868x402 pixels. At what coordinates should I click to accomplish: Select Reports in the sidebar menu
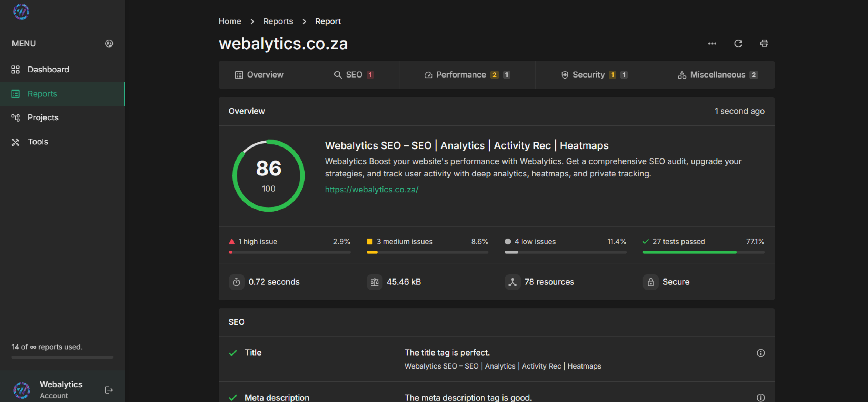(x=42, y=94)
